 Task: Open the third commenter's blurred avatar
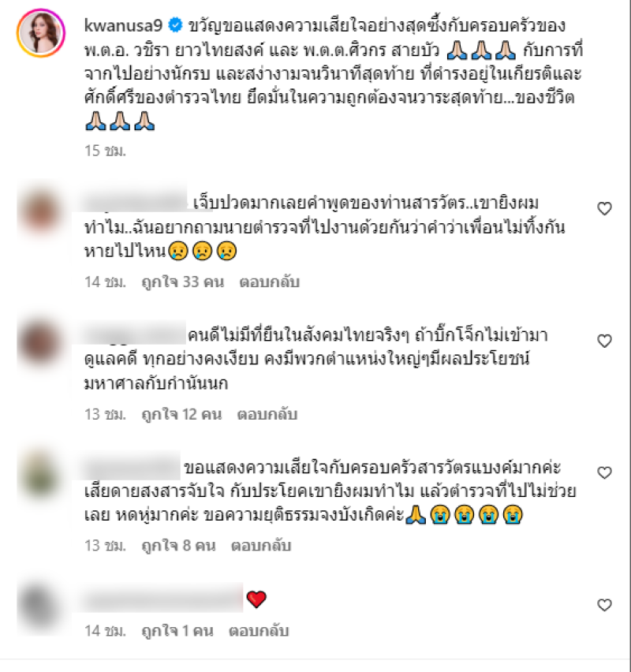[x=41, y=475]
